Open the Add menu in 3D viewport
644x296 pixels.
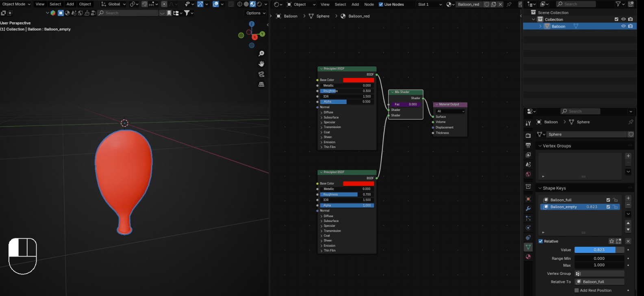click(x=70, y=4)
